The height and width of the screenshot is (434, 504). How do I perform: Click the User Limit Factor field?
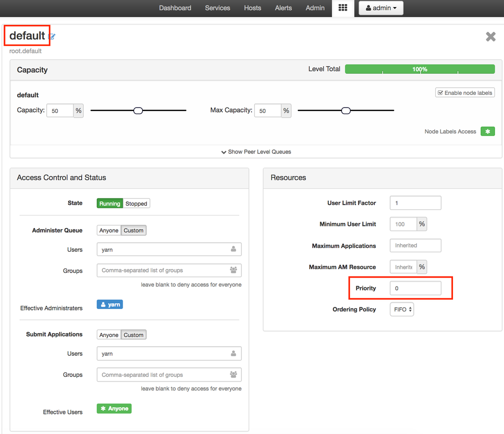(x=416, y=203)
